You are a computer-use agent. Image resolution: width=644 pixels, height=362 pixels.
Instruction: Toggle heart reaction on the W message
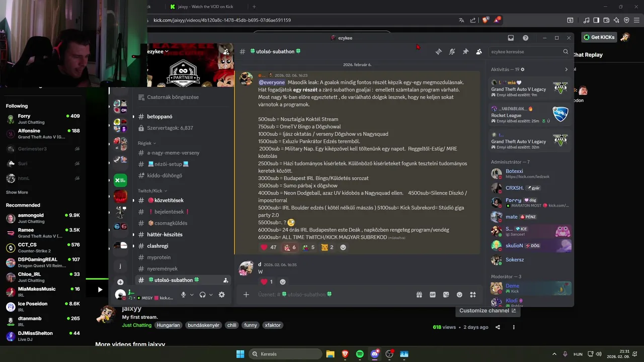pyautogui.click(x=266, y=282)
